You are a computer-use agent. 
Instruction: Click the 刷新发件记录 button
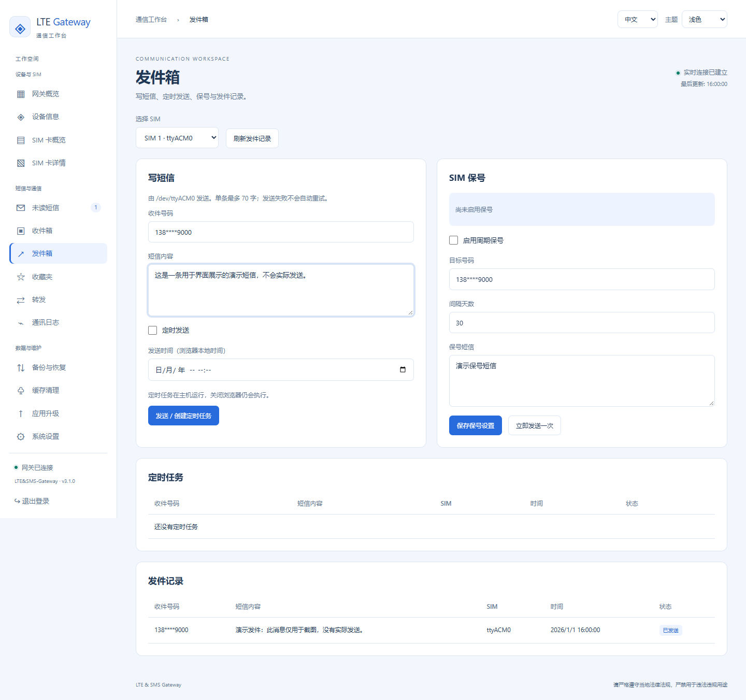tap(252, 138)
